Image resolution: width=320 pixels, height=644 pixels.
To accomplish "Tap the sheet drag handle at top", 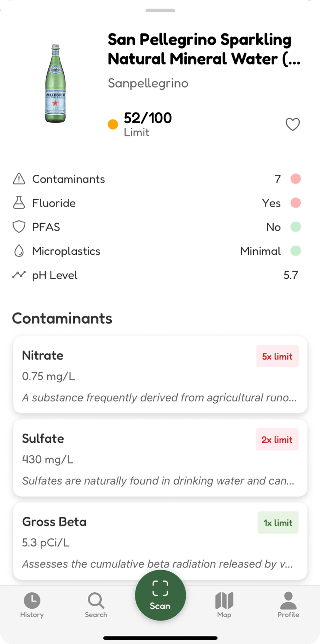I will (x=160, y=11).
